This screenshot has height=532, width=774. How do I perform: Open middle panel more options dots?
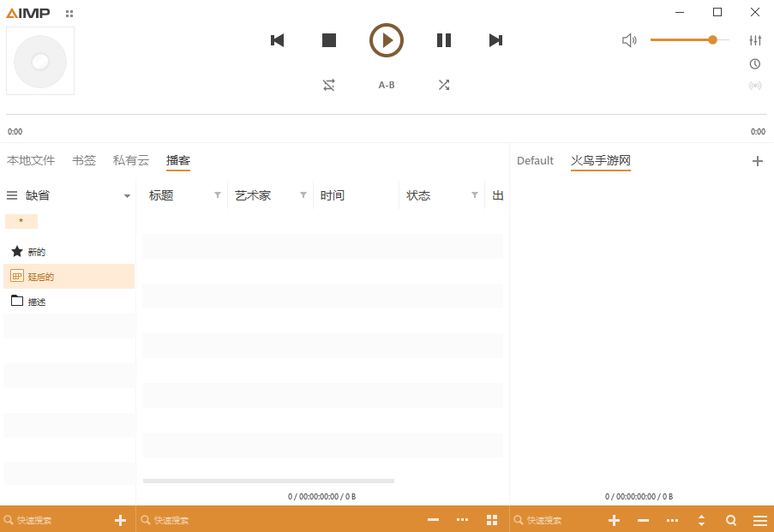(x=462, y=520)
